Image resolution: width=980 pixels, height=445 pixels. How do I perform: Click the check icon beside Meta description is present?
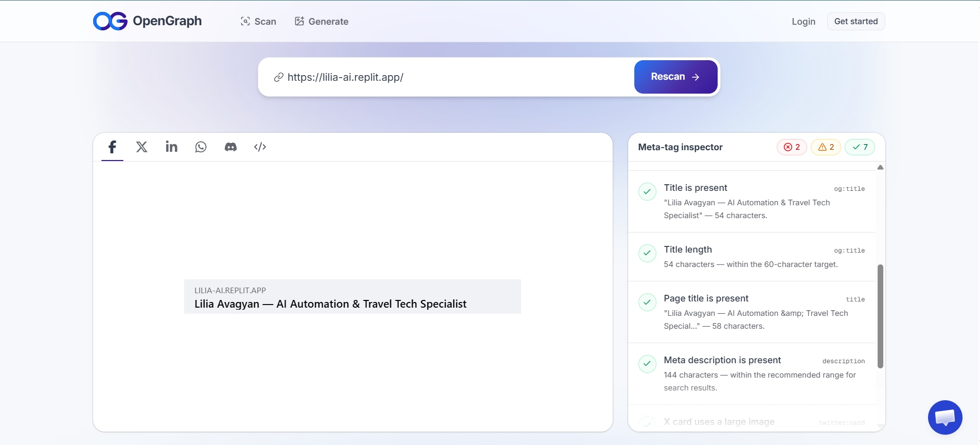(x=647, y=364)
